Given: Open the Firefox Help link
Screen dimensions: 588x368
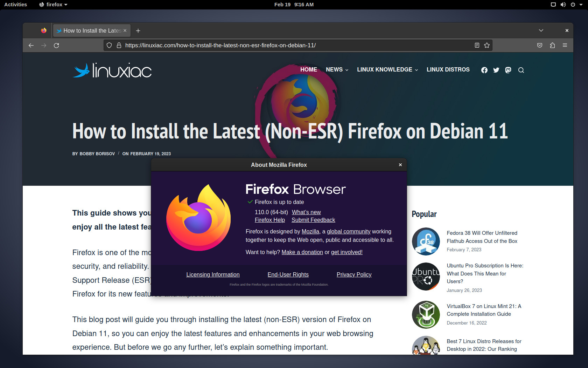Looking at the screenshot, I should click(270, 220).
